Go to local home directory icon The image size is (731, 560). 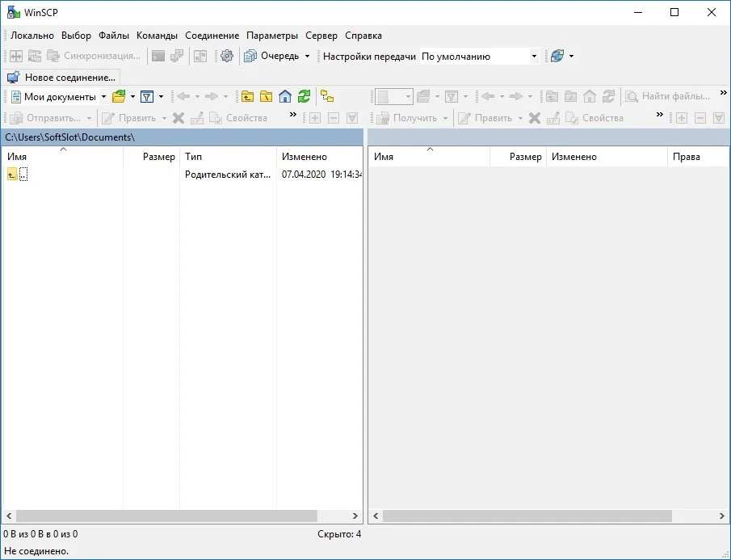point(285,96)
